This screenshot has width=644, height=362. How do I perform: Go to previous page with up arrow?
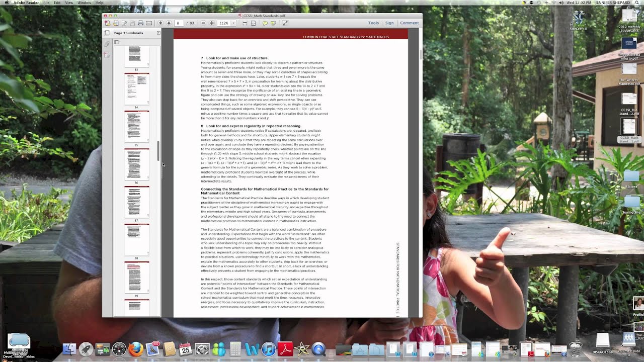coord(160,23)
